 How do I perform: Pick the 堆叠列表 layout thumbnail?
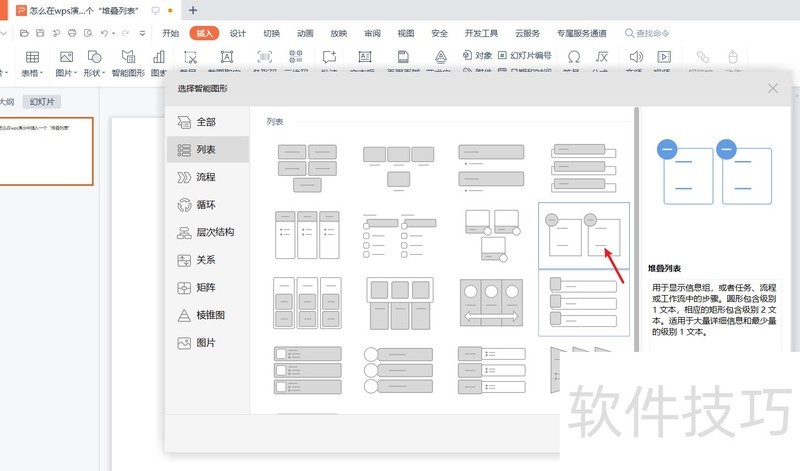tap(584, 235)
